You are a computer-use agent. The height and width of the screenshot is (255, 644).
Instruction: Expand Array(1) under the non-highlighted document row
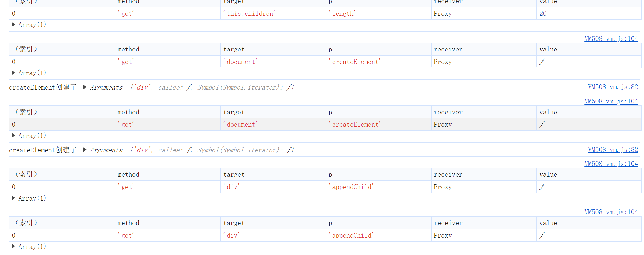(x=13, y=73)
